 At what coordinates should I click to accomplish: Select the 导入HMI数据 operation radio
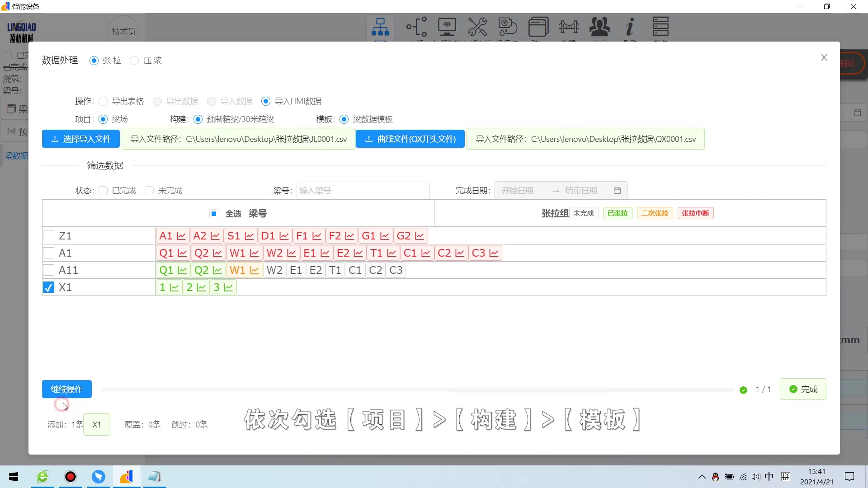pos(266,101)
